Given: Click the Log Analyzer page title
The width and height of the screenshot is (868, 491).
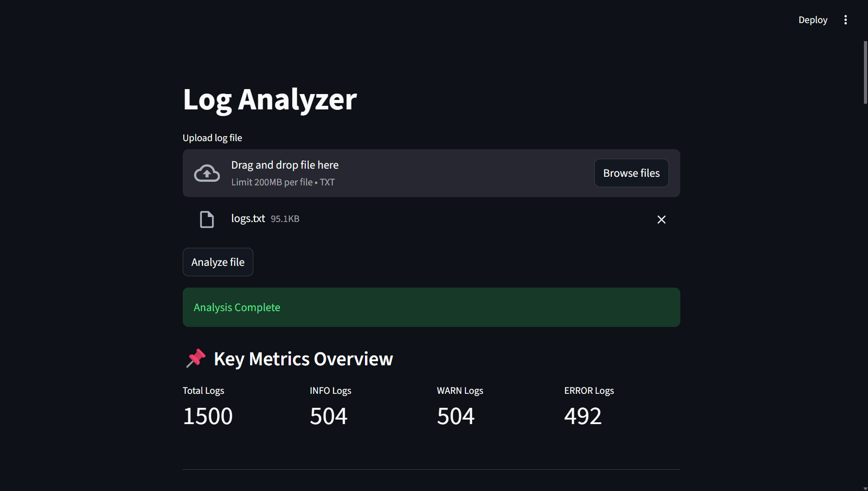Looking at the screenshot, I should [270, 99].
